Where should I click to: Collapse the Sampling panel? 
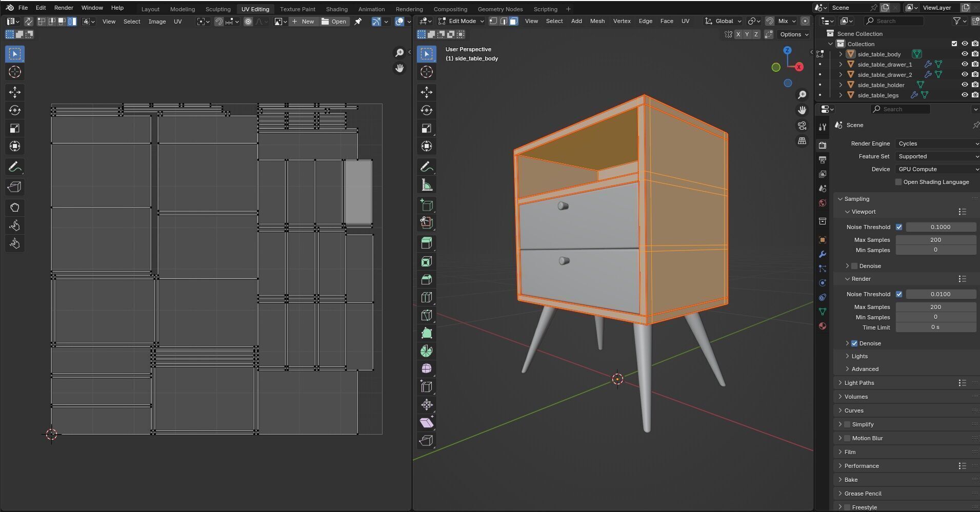point(856,199)
